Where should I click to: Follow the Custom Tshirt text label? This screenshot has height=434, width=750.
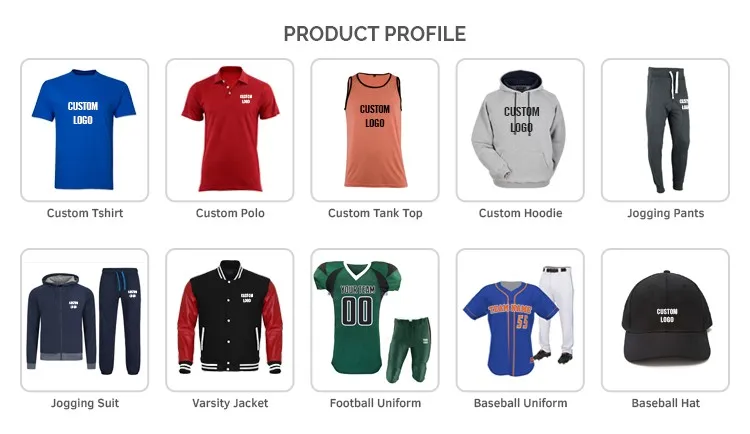tap(85, 213)
